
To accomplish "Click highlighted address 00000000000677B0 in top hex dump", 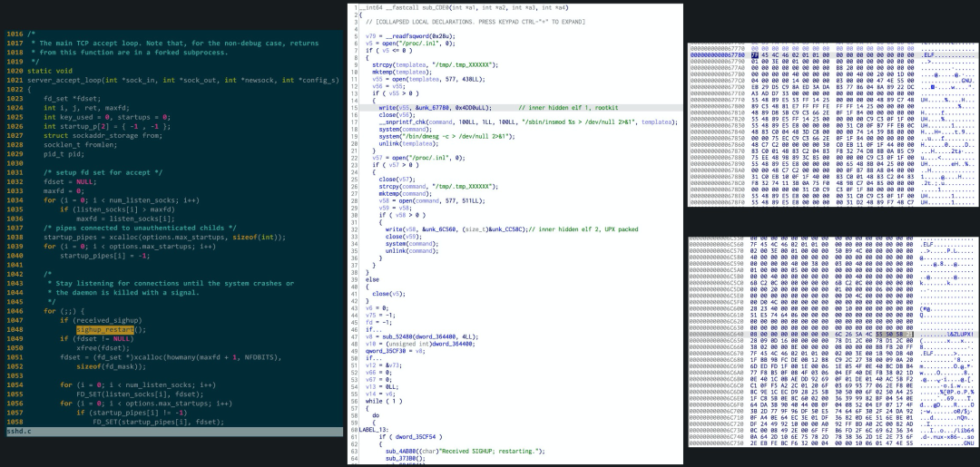I will (717, 55).
